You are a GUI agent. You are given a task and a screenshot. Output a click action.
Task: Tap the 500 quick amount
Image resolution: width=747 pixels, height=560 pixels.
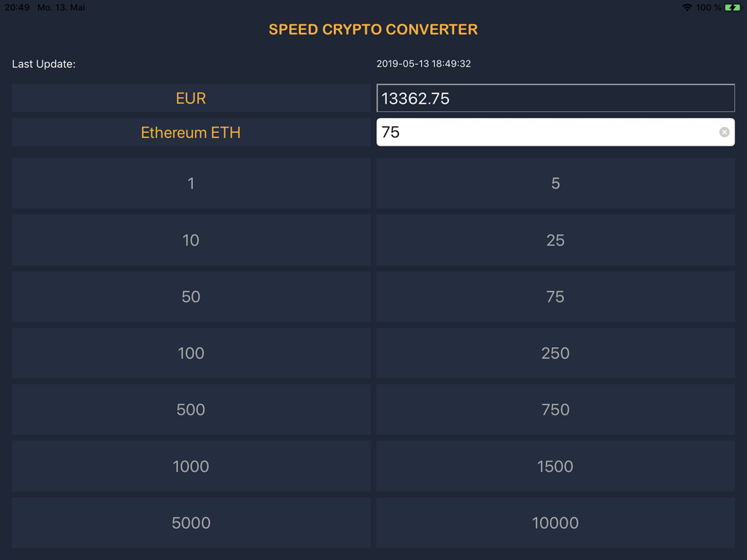190,409
